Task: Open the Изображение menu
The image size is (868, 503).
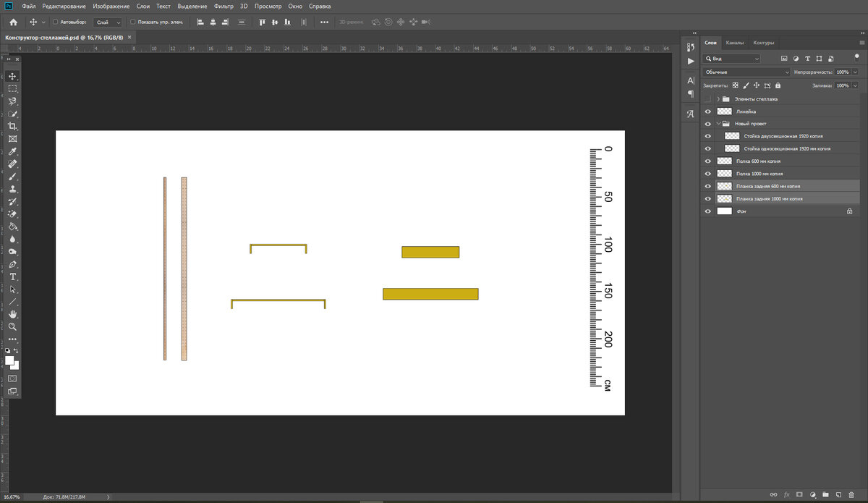Action: pos(112,6)
